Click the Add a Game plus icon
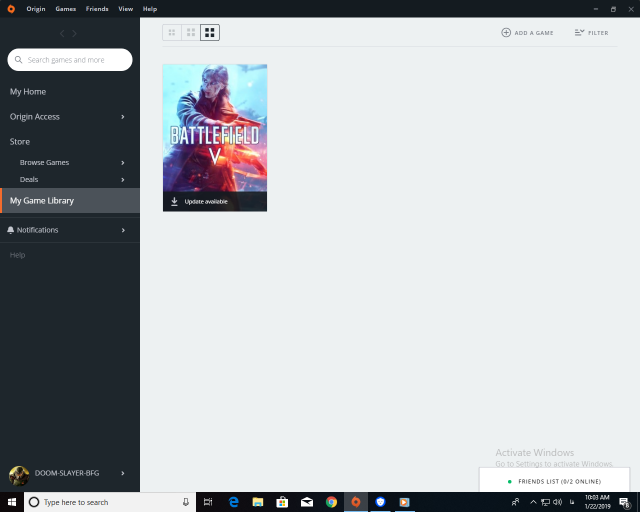 (x=506, y=33)
